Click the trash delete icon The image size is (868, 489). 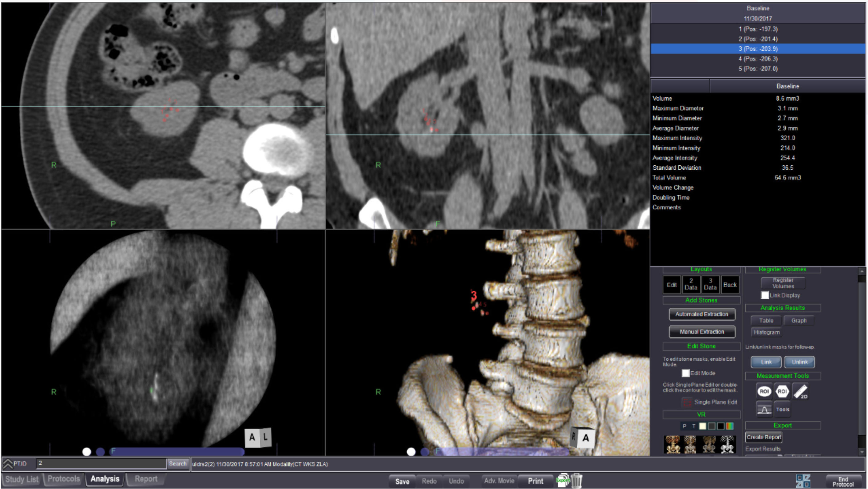coord(577,481)
